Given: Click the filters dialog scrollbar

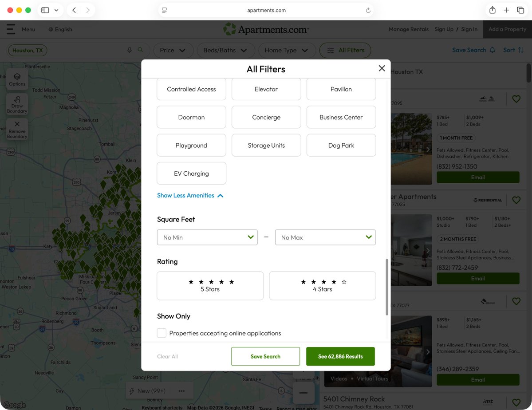Looking at the screenshot, I should pos(387,287).
